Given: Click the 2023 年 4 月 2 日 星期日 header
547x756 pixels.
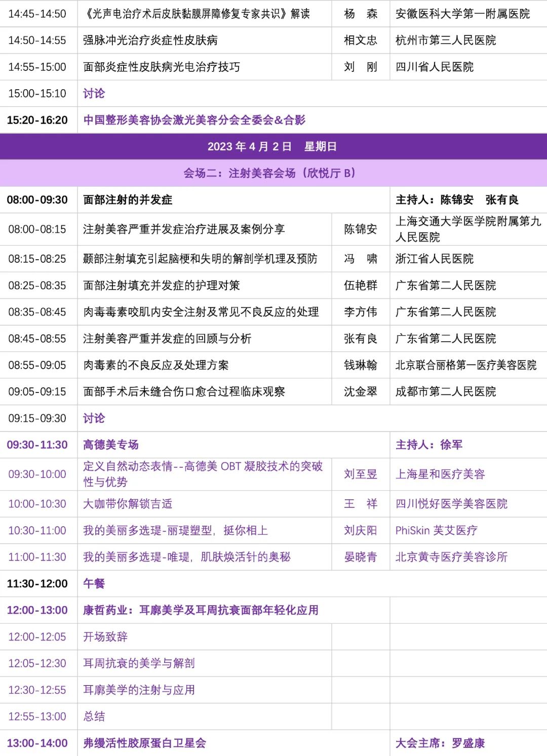Looking at the screenshot, I should pyautogui.click(x=272, y=146).
